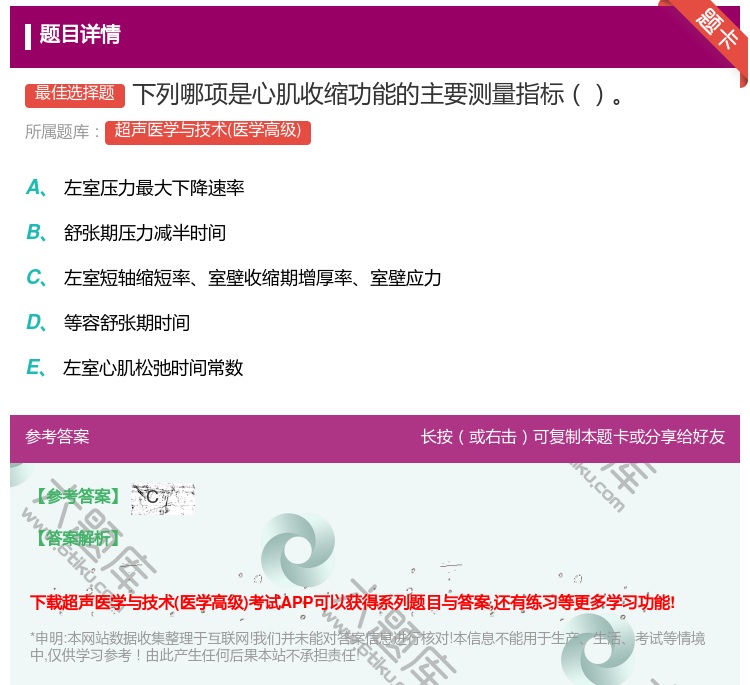Open the 超声医学与技术(医学高级) question bank link
This screenshot has height=685, width=750.
(x=208, y=132)
